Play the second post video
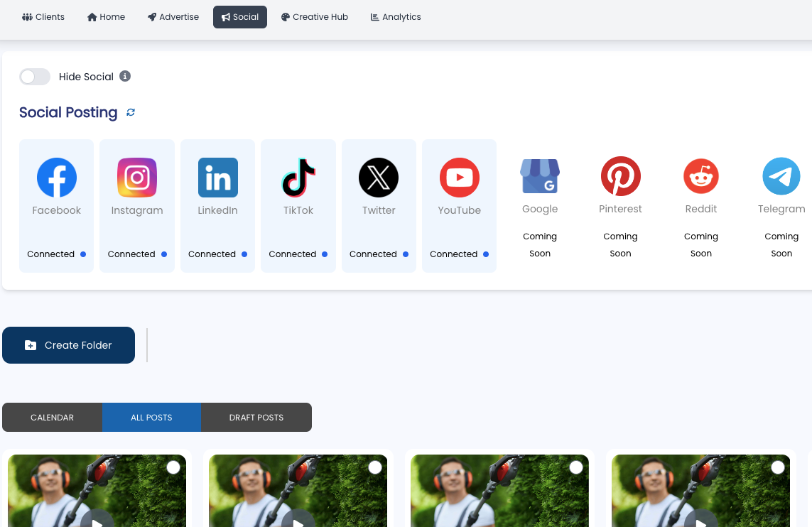Screen dimensions: 812x527 click(298, 519)
